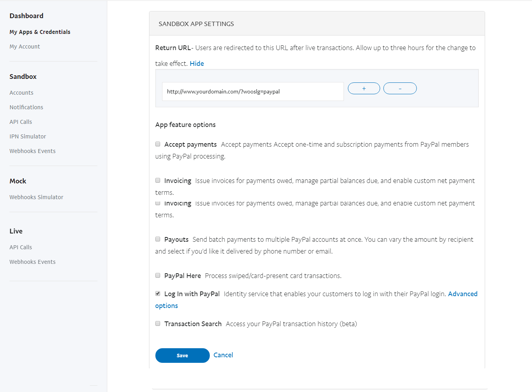Expand Advanced options for PayPal login
This screenshot has width=532, height=392.
pos(462,294)
